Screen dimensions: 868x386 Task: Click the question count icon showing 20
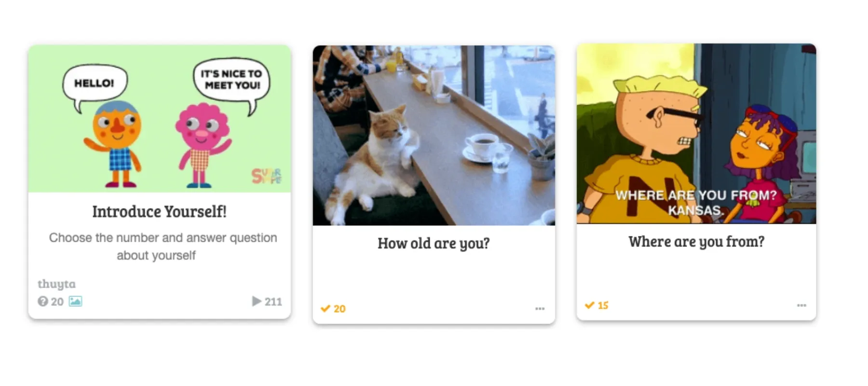[x=43, y=302]
